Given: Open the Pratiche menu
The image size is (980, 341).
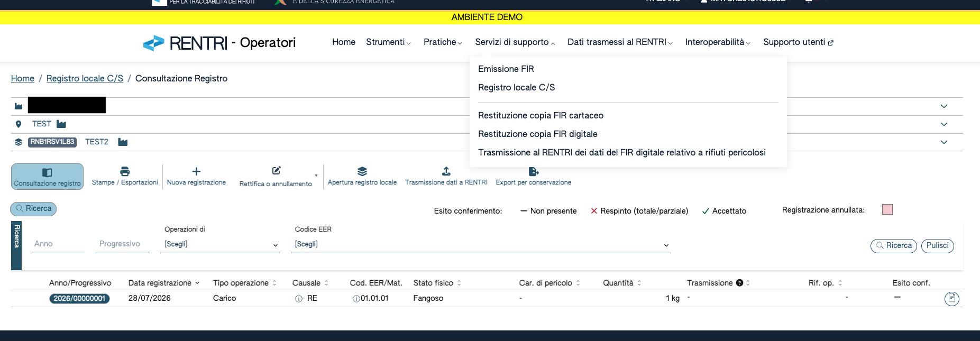Looking at the screenshot, I should click(443, 42).
